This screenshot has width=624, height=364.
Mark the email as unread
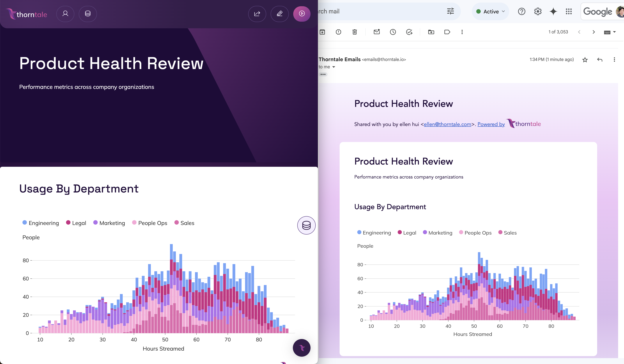pyautogui.click(x=377, y=32)
